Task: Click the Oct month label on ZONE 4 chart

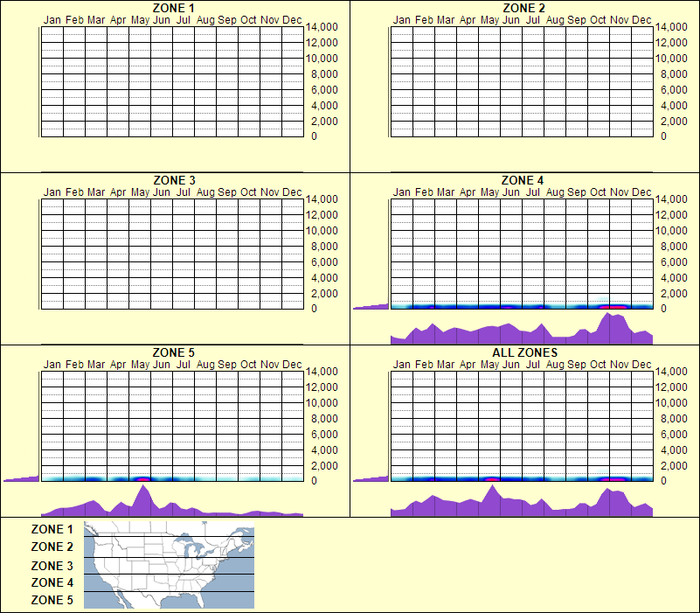Action: (597, 193)
